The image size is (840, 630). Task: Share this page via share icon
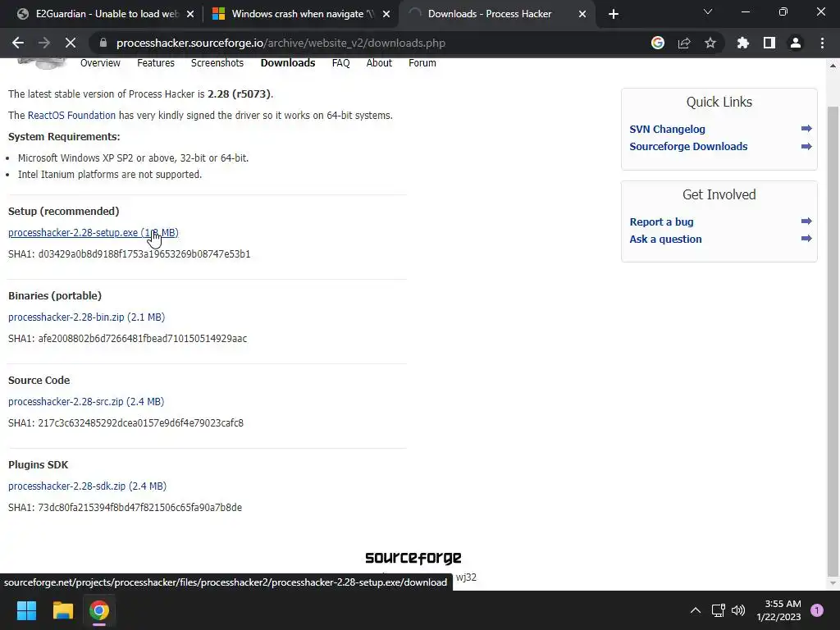[x=684, y=43]
